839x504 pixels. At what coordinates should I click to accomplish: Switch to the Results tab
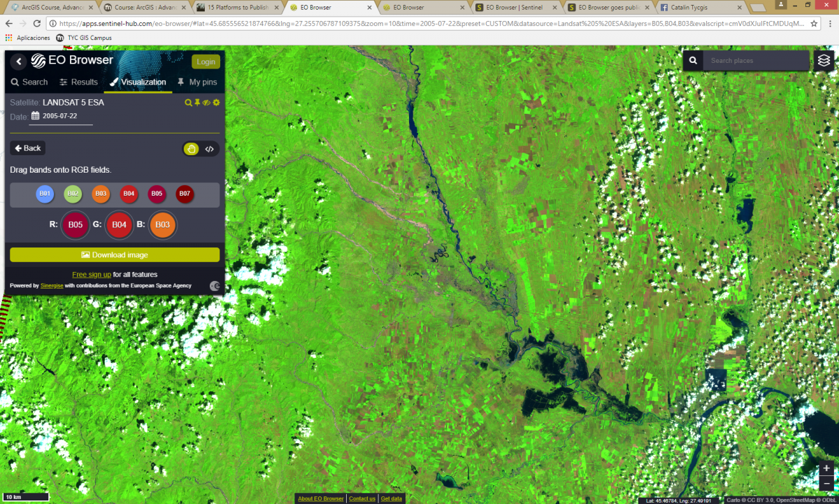coord(78,82)
